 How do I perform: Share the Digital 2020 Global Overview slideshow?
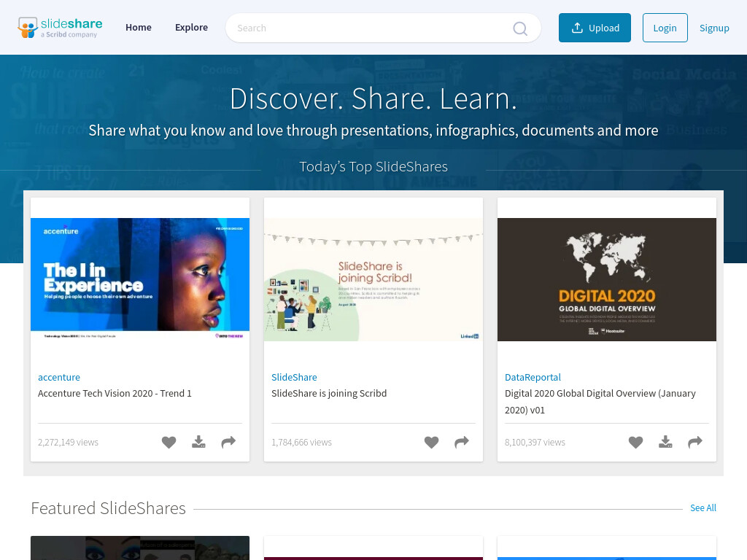click(695, 442)
